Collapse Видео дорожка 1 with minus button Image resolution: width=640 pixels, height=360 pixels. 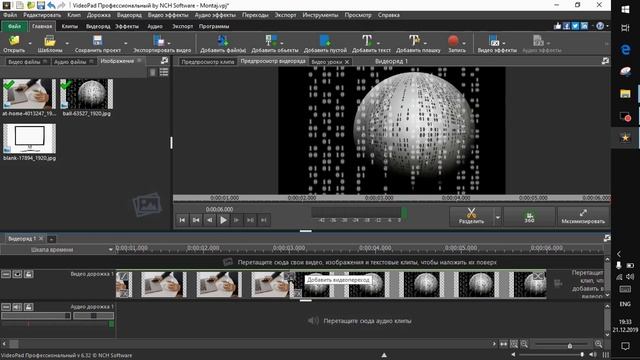tap(6, 274)
